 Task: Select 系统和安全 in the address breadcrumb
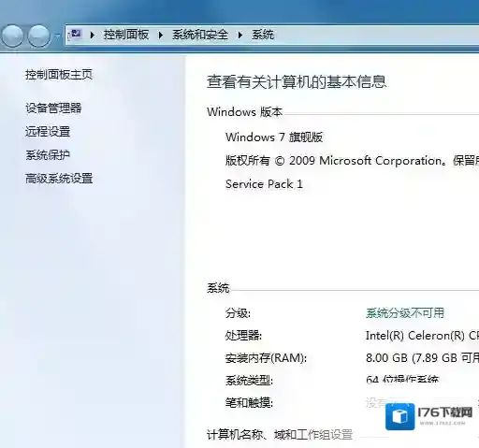[200, 35]
